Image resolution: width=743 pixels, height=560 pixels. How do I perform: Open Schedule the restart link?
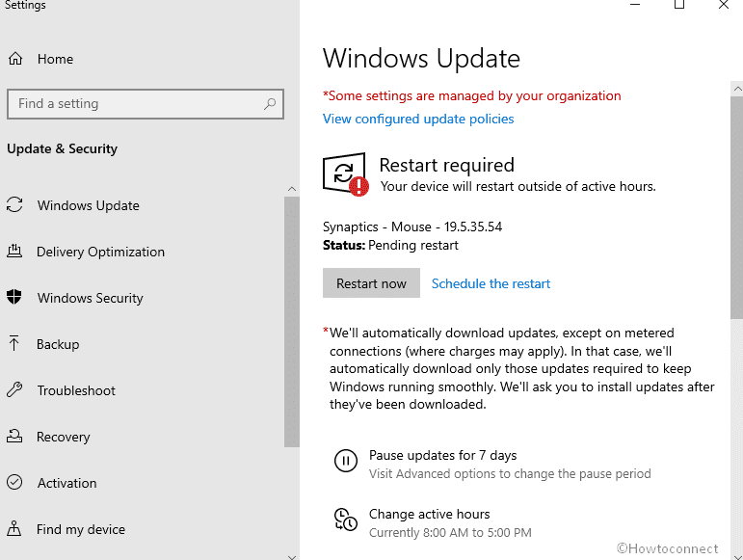[x=491, y=283]
